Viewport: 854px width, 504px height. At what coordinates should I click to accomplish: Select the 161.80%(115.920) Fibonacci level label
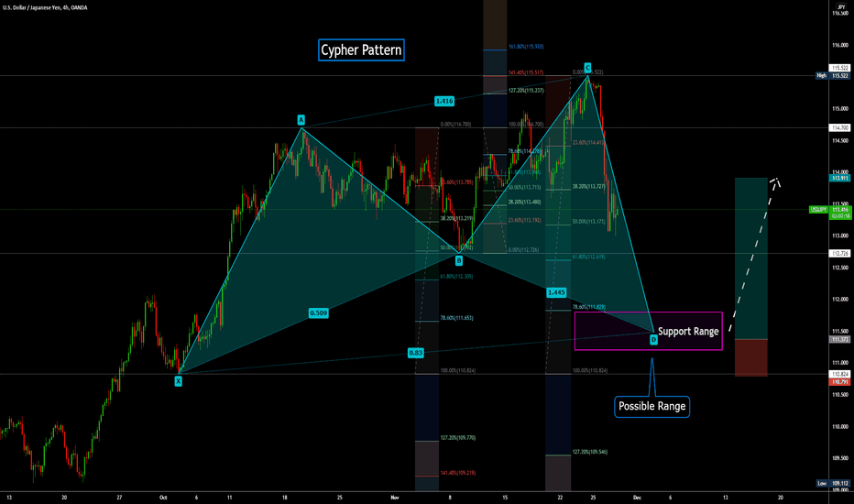pyautogui.click(x=526, y=47)
